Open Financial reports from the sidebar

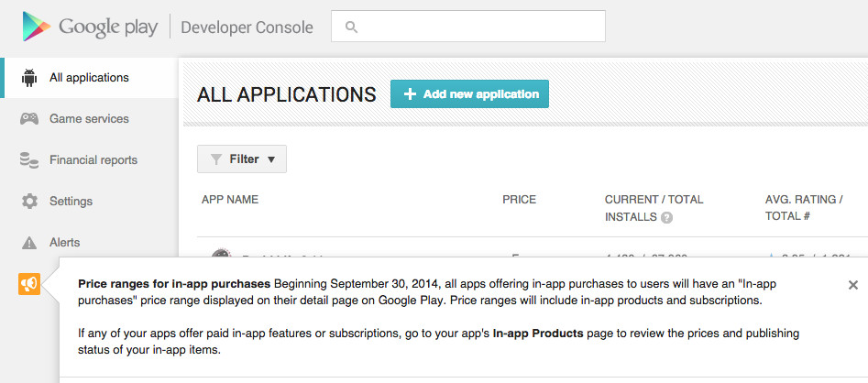(93, 160)
